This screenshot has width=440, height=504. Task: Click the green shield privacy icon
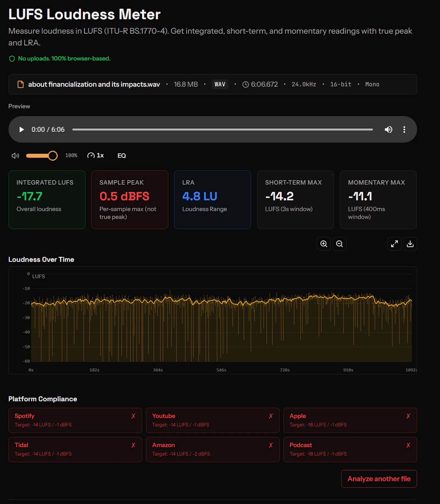click(x=12, y=59)
